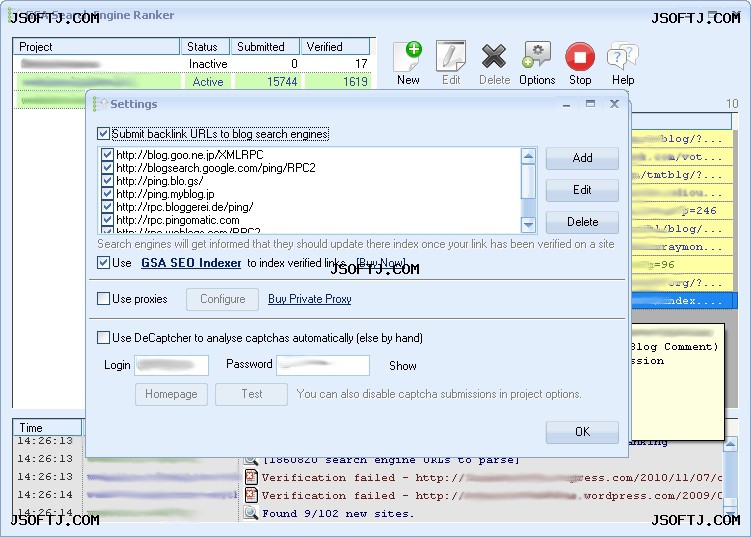
Task: Click Show next to the Password field
Action: (x=402, y=366)
